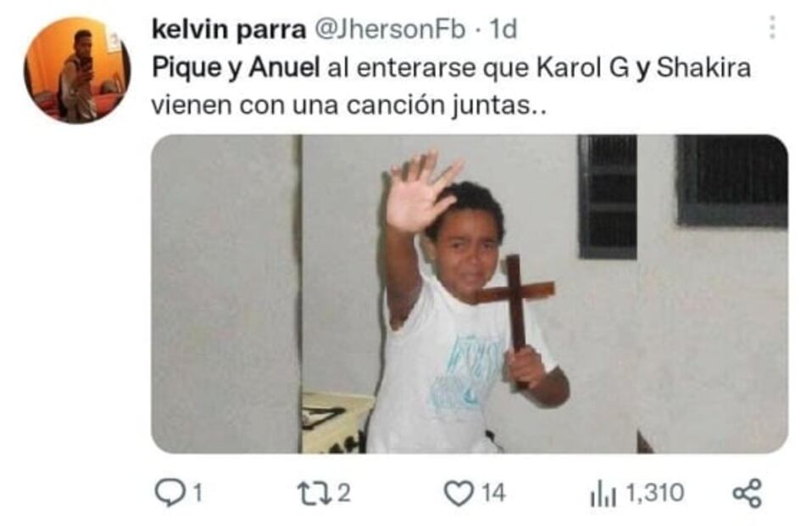Click the display name kelvin parra
The image size is (812, 526).
228,30
